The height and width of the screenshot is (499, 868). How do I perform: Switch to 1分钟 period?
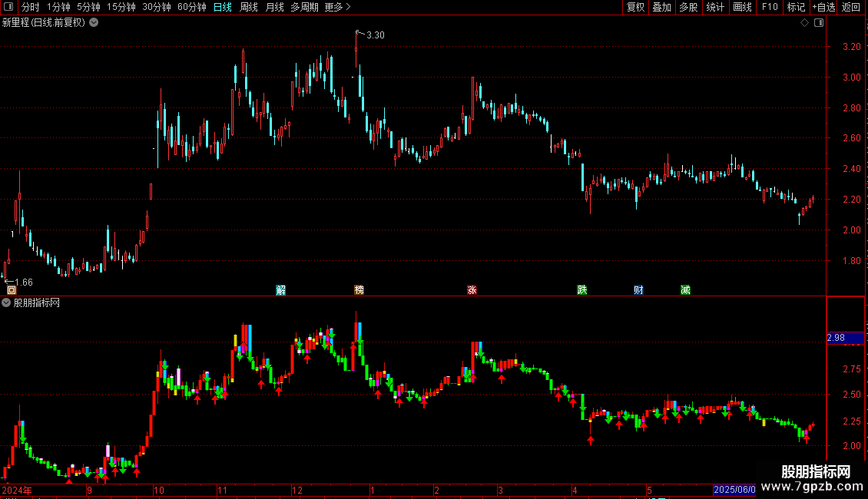pos(58,7)
